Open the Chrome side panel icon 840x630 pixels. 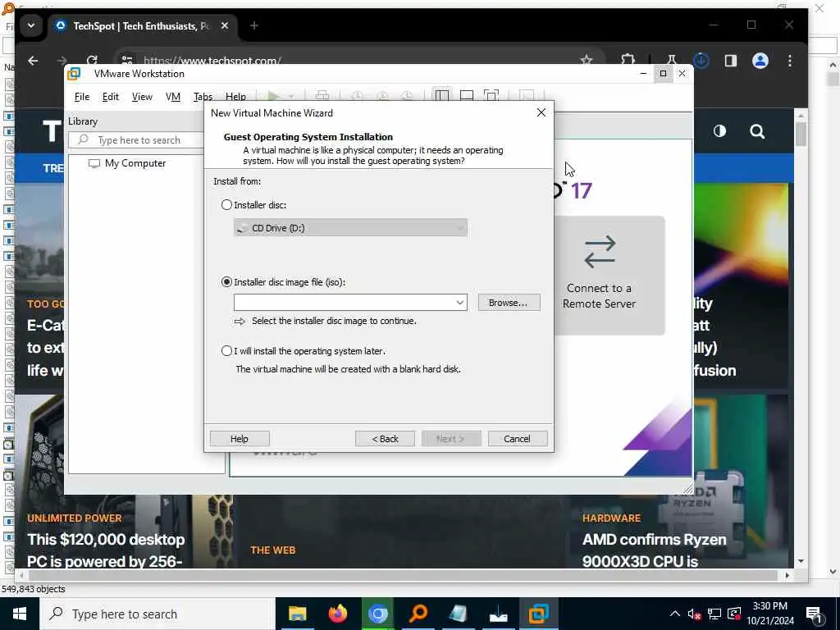click(731, 61)
